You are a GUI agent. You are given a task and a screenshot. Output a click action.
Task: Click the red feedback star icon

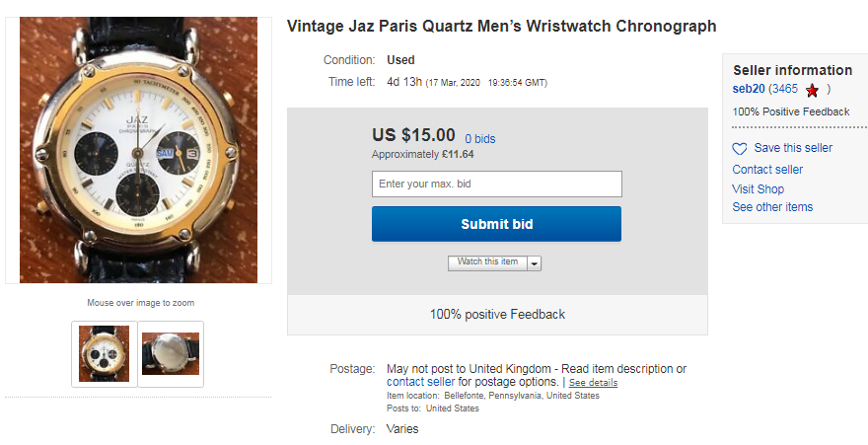pos(812,90)
